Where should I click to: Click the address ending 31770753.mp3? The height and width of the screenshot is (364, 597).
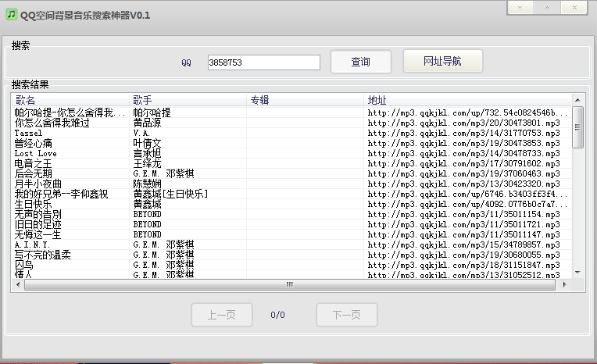point(463,134)
